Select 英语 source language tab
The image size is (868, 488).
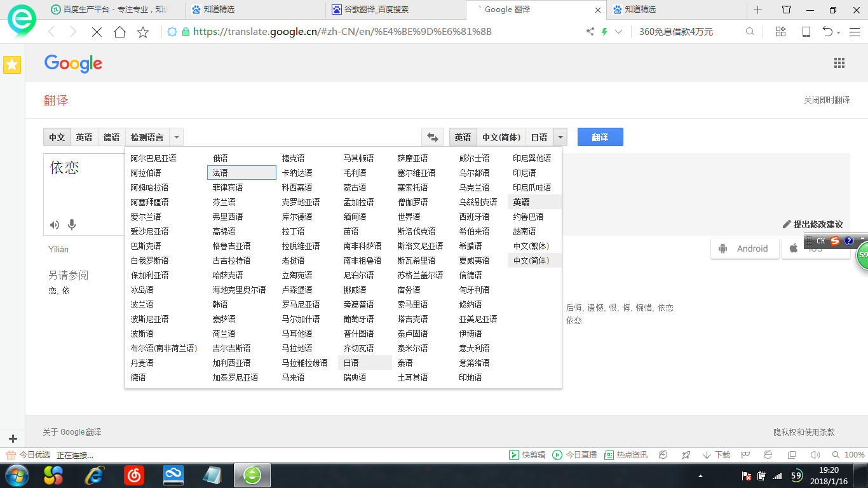click(84, 137)
